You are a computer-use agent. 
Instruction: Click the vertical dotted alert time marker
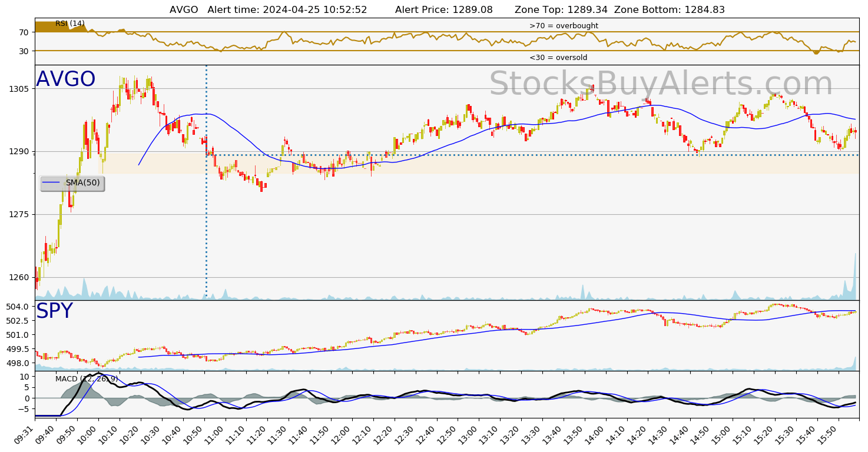pyautogui.click(x=206, y=182)
